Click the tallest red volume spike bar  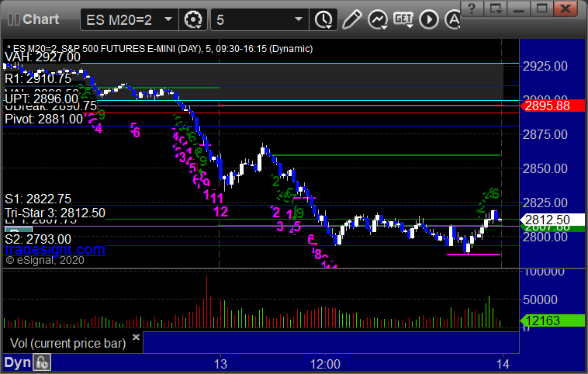(206, 302)
